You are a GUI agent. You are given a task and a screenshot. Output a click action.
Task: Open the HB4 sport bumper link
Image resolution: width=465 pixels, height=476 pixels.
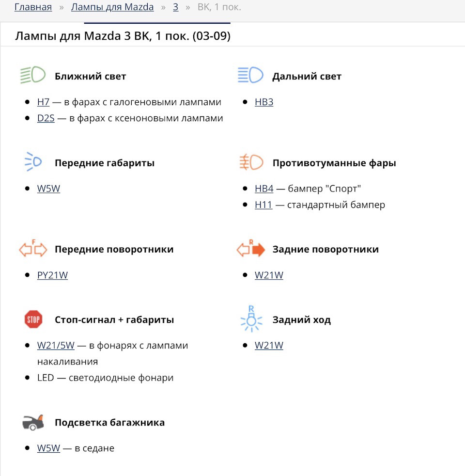point(264,189)
